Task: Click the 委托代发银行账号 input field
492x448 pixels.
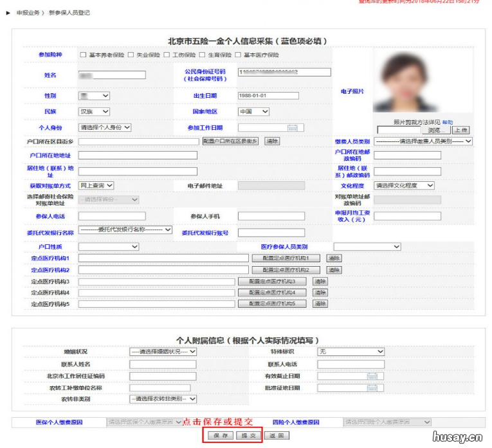Action: click(271, 233)
